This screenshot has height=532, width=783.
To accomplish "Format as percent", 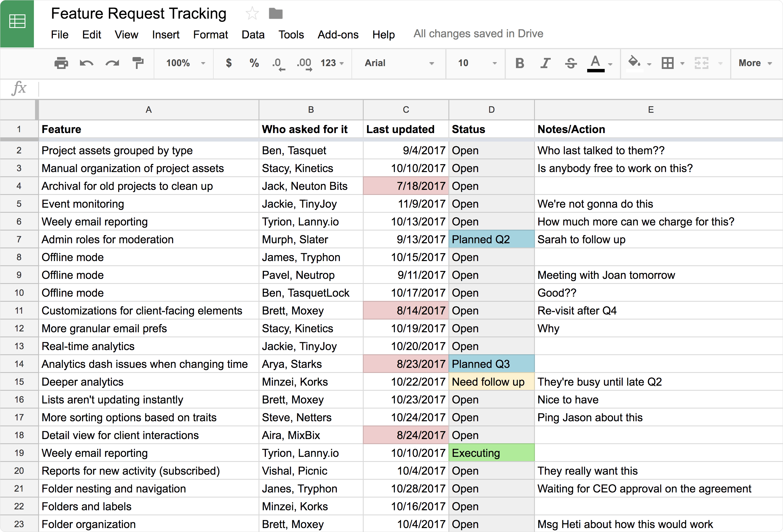I will 254,63.
